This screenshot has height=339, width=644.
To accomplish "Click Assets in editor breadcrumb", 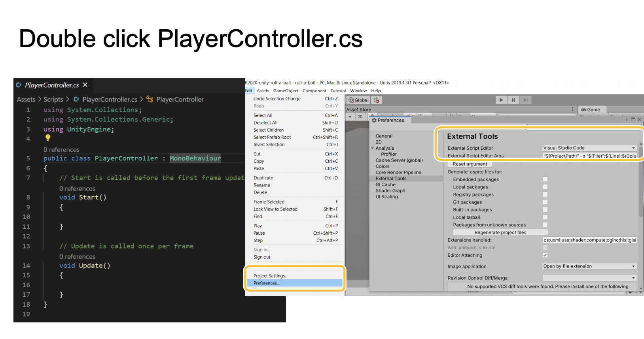I will (x=26, y=100).
